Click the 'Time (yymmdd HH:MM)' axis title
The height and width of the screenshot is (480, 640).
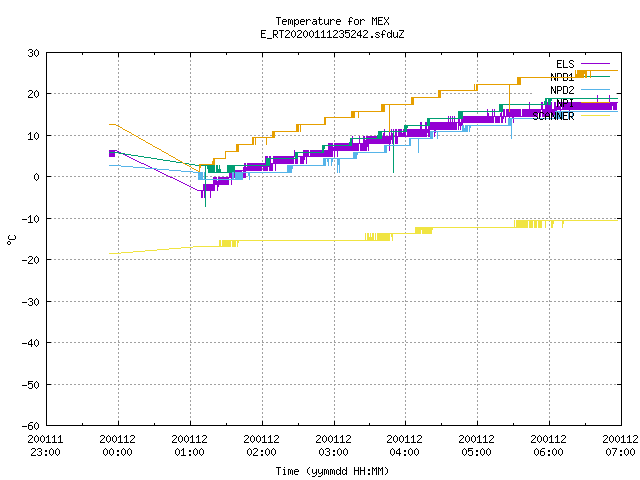332,471
